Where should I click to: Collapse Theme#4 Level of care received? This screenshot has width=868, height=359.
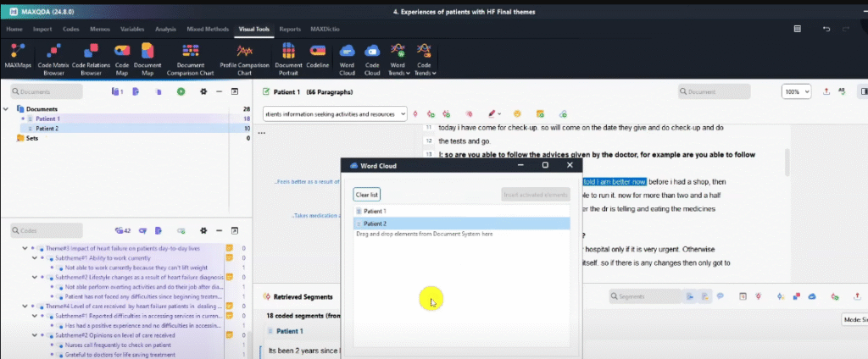(x=25, y=306)
